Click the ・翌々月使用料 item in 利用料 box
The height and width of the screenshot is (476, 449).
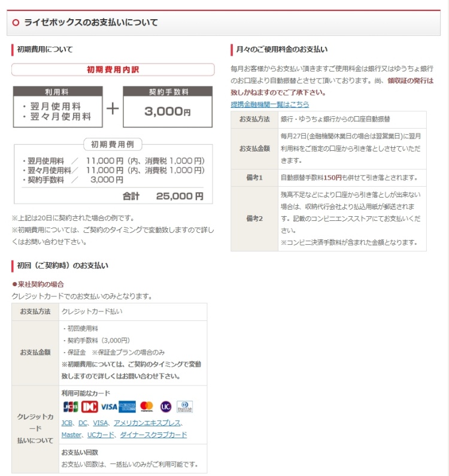(57, 116)
